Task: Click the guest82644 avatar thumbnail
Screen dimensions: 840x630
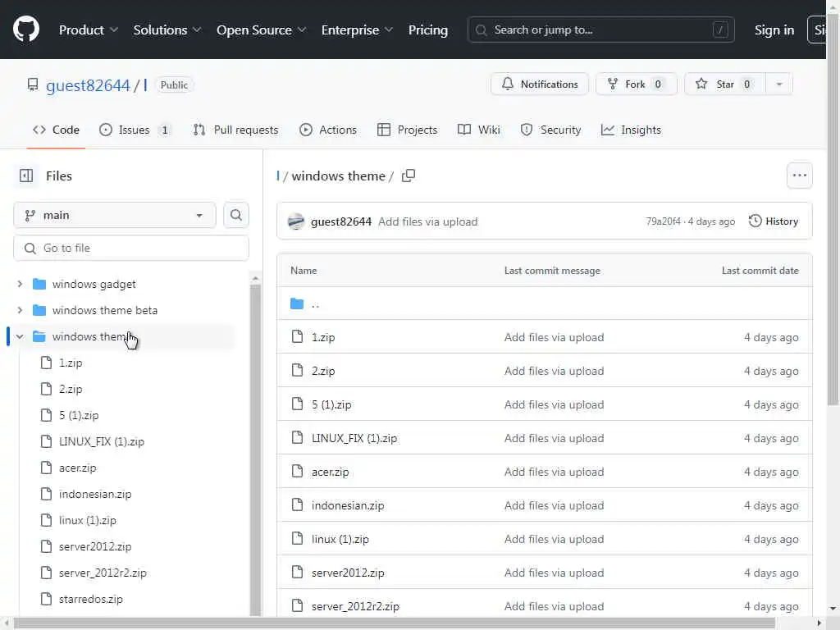Action: 296,221
